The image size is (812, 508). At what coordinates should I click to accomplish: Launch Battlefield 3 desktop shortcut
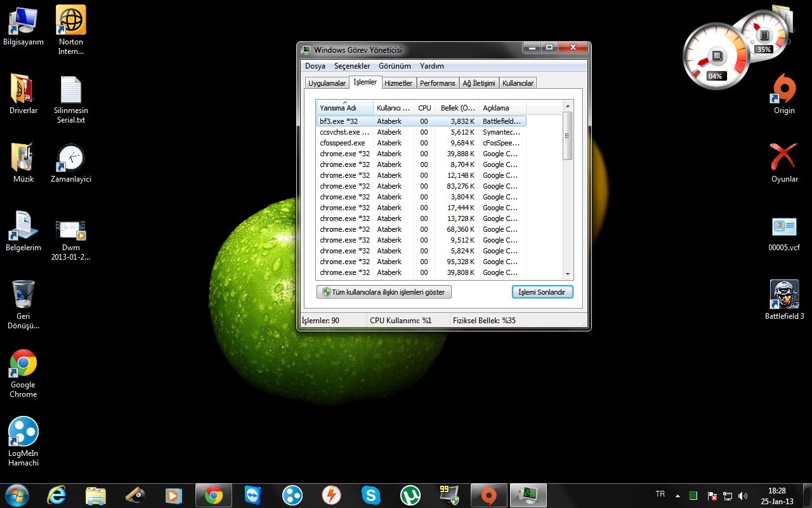(784, 300)
